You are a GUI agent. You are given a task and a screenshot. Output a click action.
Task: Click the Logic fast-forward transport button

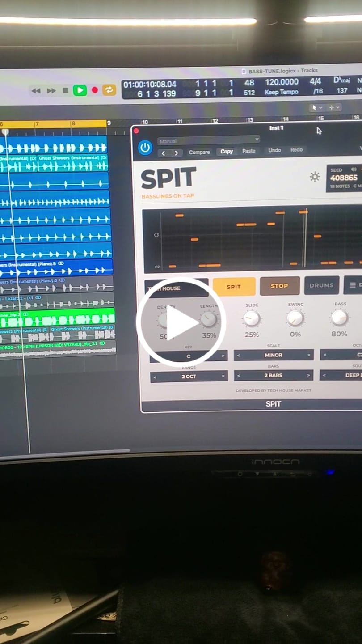tap(51, 91)
